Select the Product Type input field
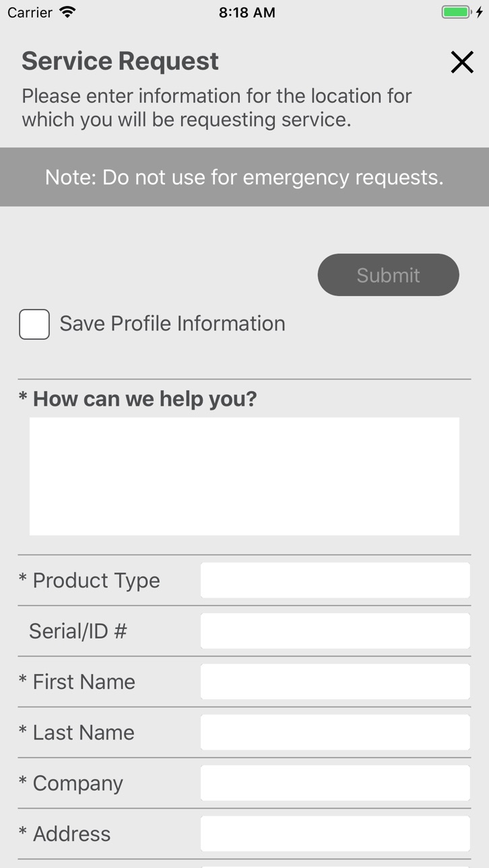Image resolution: width=489 pixels, height=868 pixels. [x=335, y=580]
